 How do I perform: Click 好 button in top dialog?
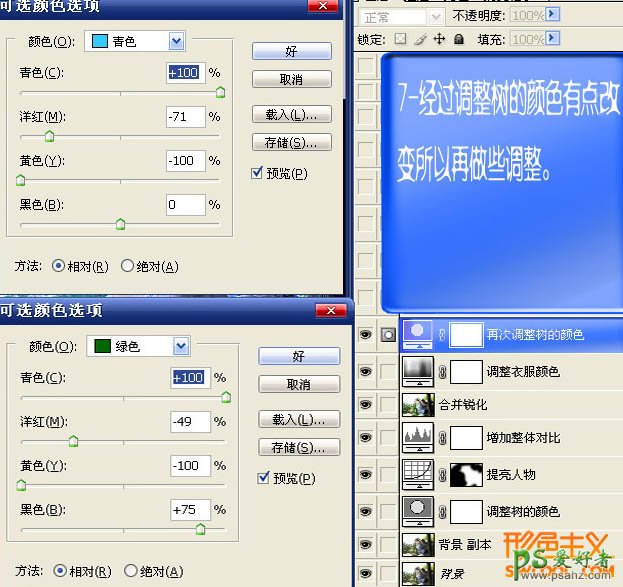tap(291, 51)
